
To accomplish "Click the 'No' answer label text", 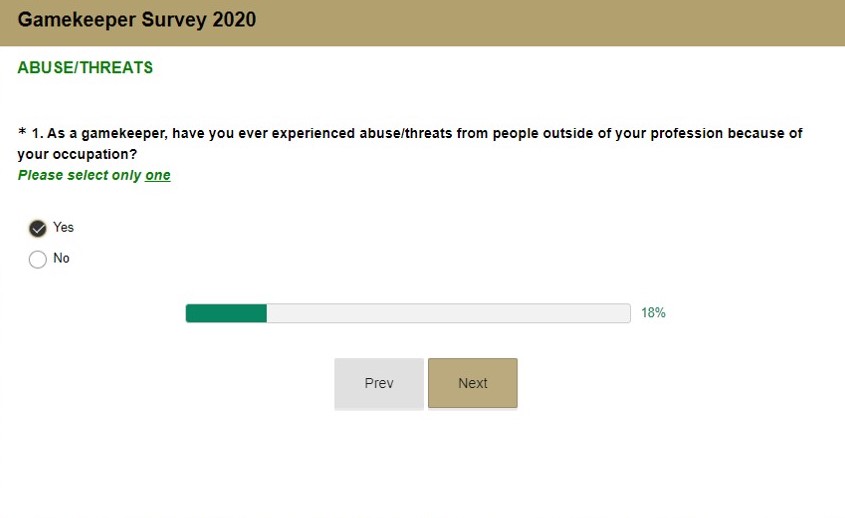I will point(61,258).
